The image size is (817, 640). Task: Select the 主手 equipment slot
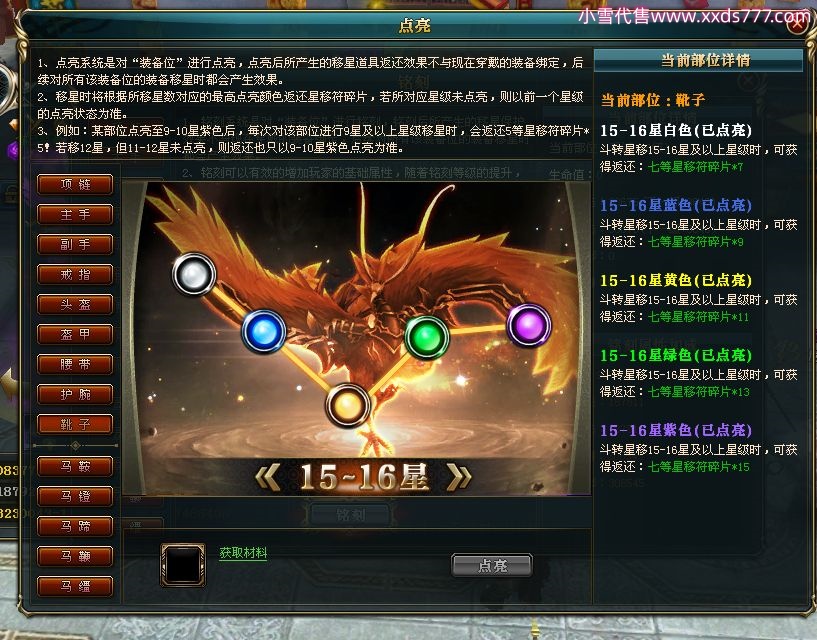75,215
